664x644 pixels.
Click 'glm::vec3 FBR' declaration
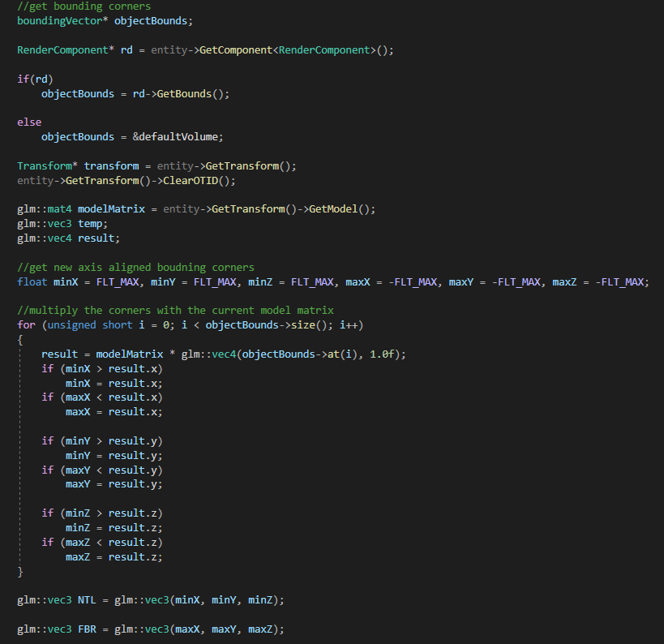click(57, 629)
